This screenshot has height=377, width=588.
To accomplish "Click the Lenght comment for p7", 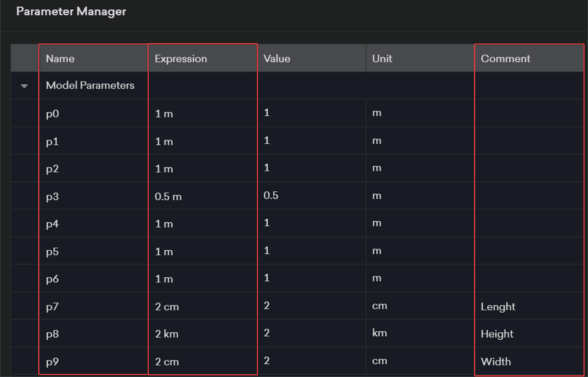I will [x=498, y=307].
